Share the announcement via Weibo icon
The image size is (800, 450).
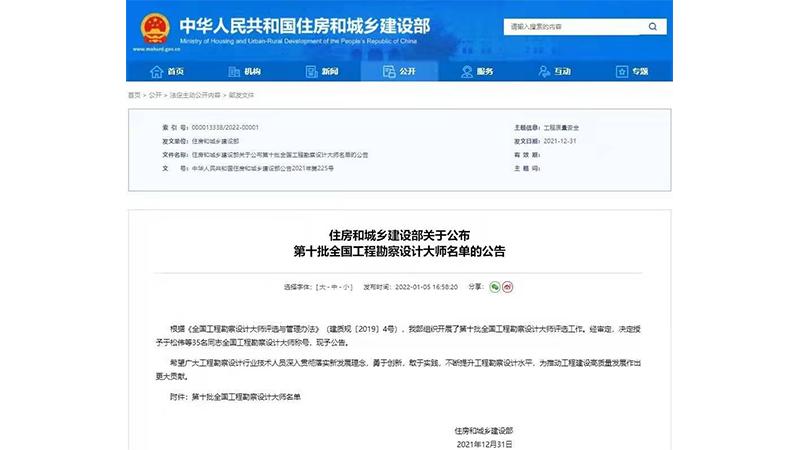coord(507,287)
